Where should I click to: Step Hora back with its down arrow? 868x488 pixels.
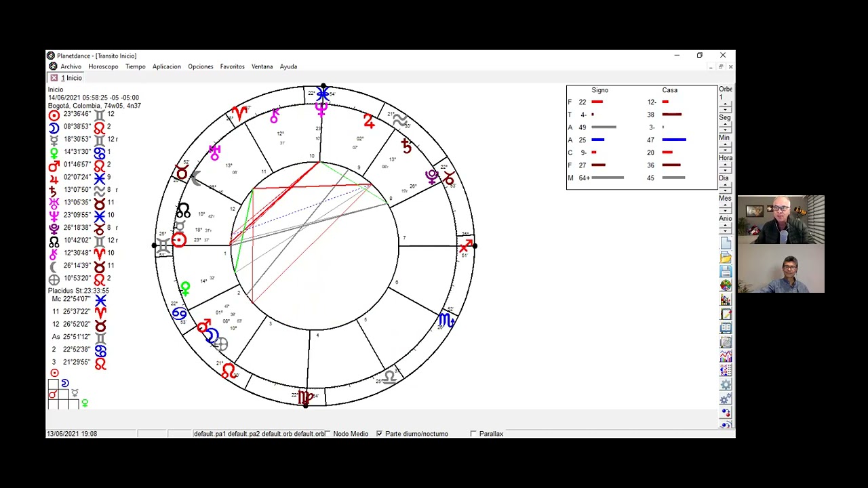pos(725,170)
